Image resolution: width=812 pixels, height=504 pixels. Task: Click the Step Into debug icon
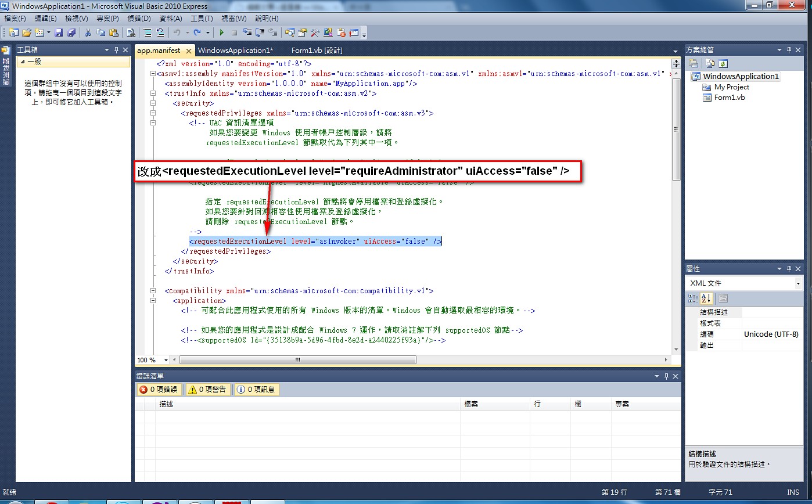click(247, 33)
